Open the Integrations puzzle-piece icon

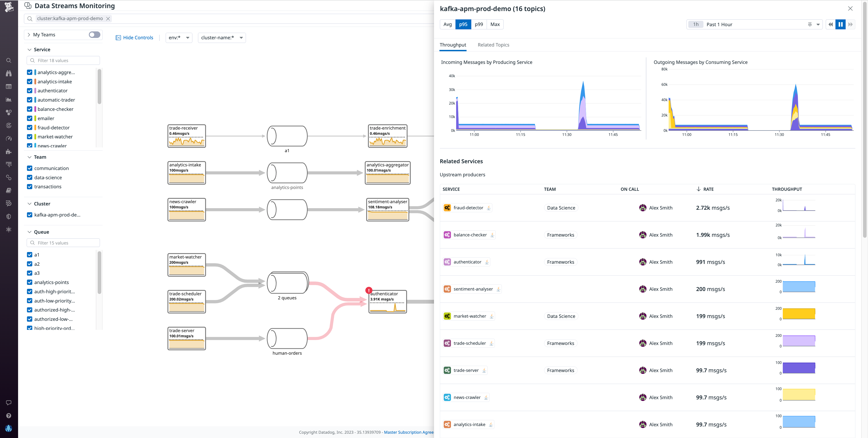pos(9,151)
